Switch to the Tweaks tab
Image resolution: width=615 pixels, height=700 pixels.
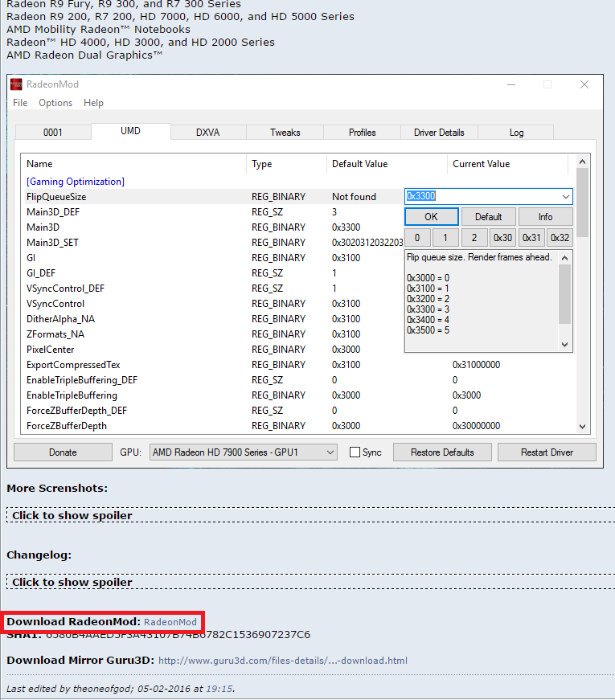point(285,133)
